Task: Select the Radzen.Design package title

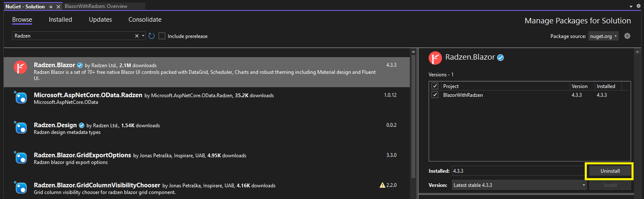Action: pos(56,125)
